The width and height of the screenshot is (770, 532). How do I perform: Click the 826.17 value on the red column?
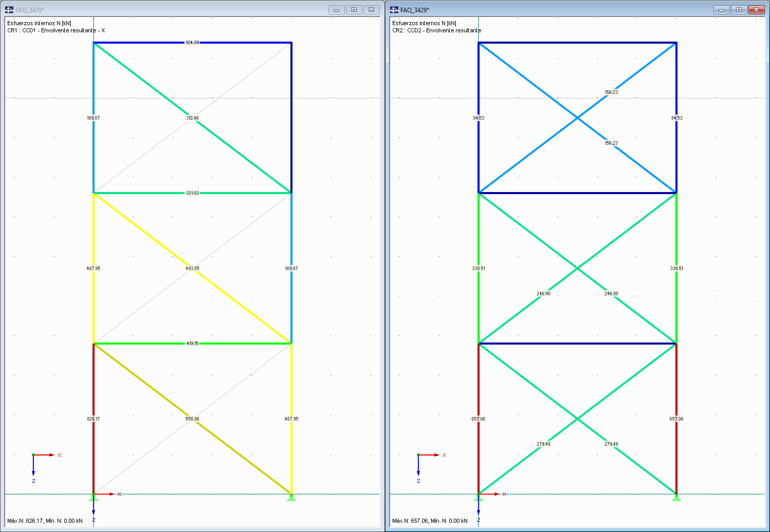pyautogui.click(x=93, y=419)
